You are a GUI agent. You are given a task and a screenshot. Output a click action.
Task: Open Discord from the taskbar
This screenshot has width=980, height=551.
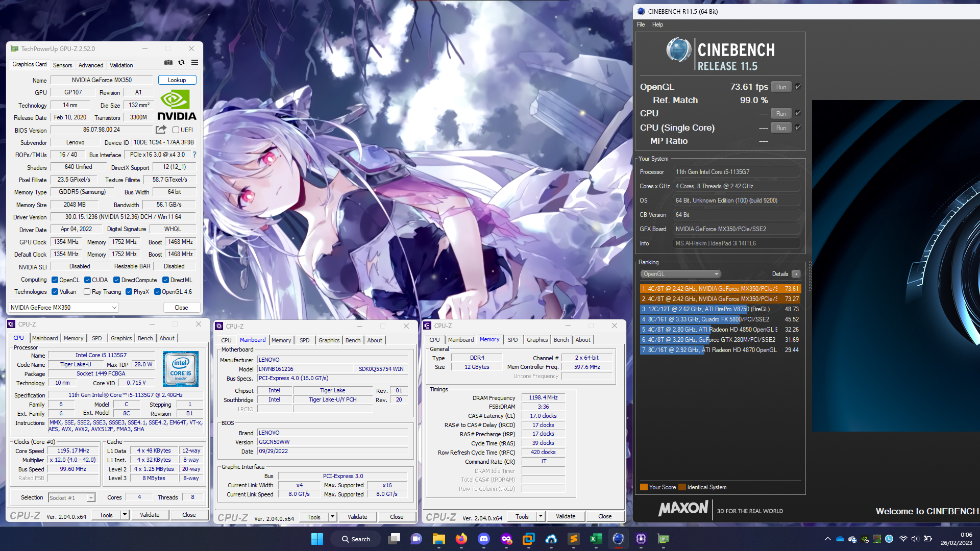tap(484, 539)
